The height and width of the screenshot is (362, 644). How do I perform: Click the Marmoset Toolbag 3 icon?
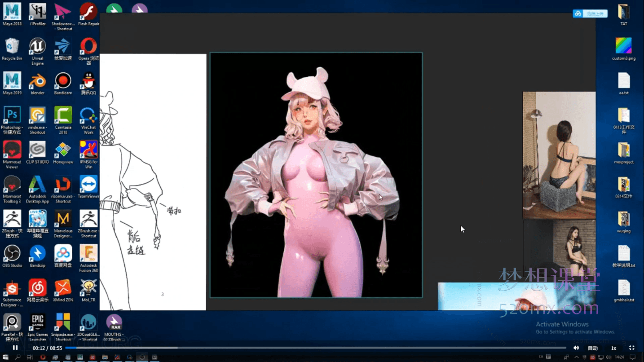[12, 186]
